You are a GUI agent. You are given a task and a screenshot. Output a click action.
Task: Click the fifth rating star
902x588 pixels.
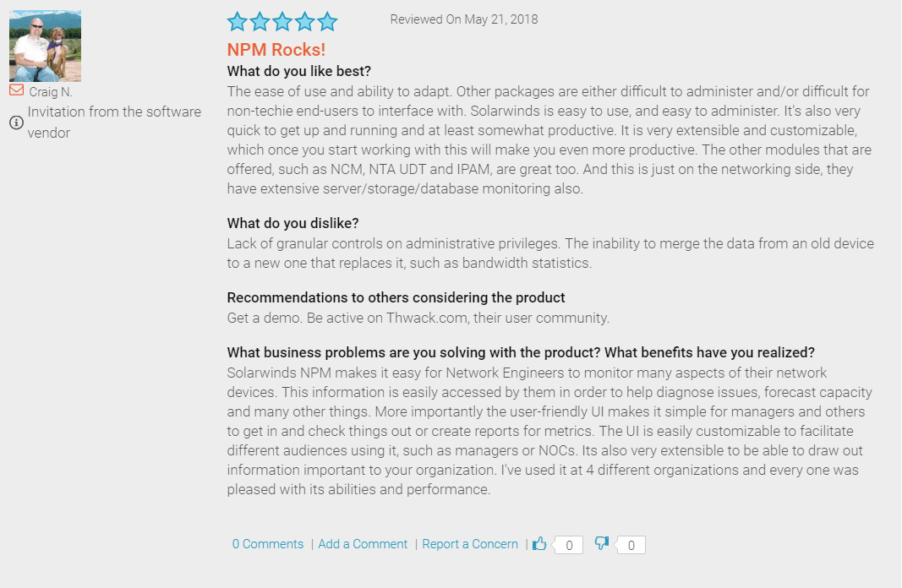tap(327, 21)
